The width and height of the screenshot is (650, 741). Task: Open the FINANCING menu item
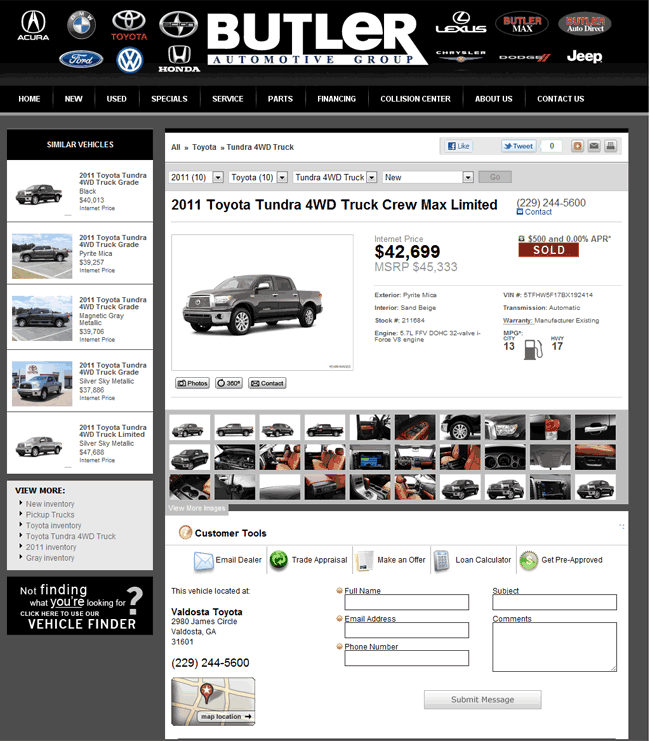pyautogui.click(x=336, y=99)
